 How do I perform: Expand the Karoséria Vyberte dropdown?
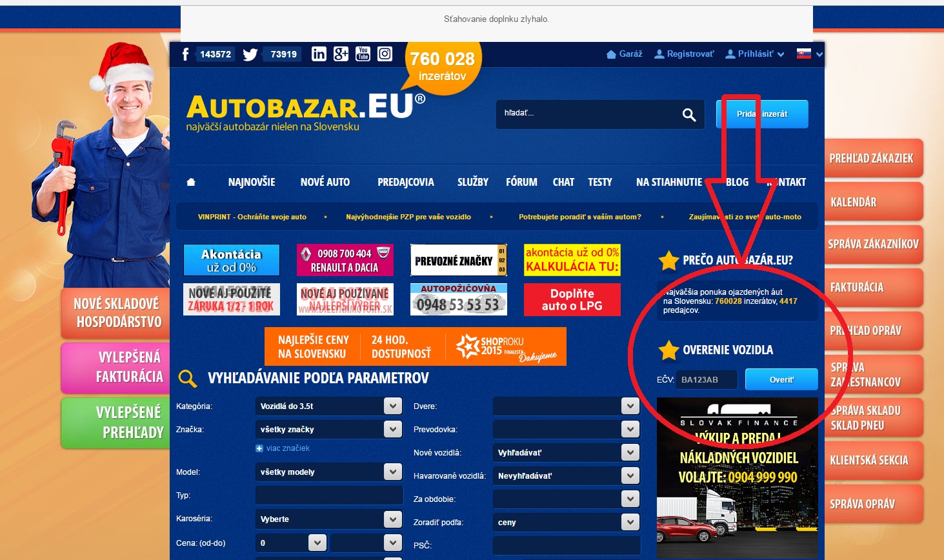(329, 519)
